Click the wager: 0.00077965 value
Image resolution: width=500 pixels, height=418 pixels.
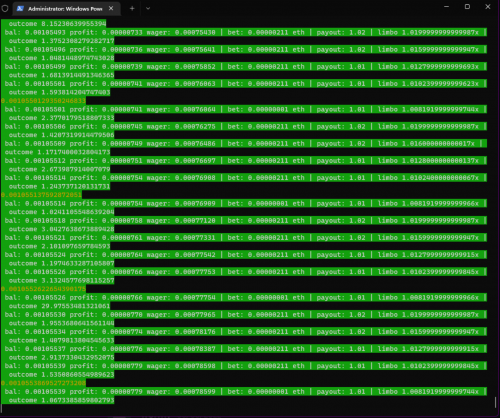[x=181, y=314]
